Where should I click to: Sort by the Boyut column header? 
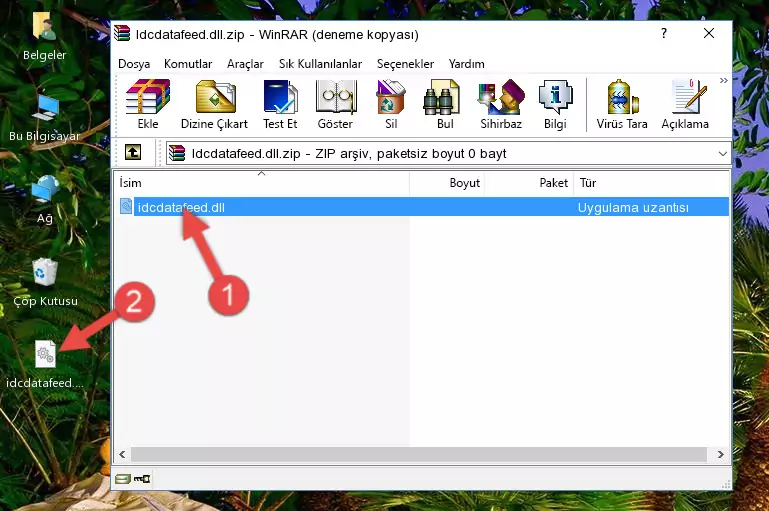447,183
